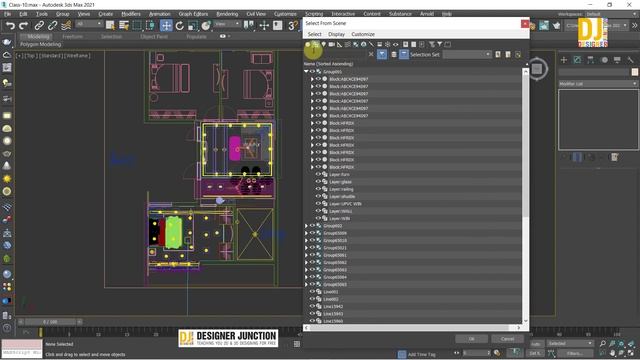Expand the first Block:HFRDX row
Image resolution: width=640 pixels, height=360 pixels.
click(x=312, y=123)
